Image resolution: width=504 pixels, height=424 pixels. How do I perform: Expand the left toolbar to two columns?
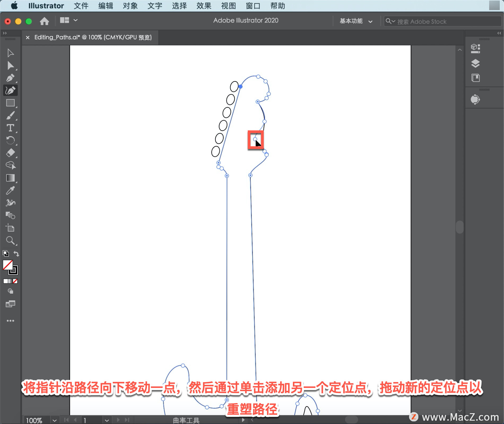5,33
